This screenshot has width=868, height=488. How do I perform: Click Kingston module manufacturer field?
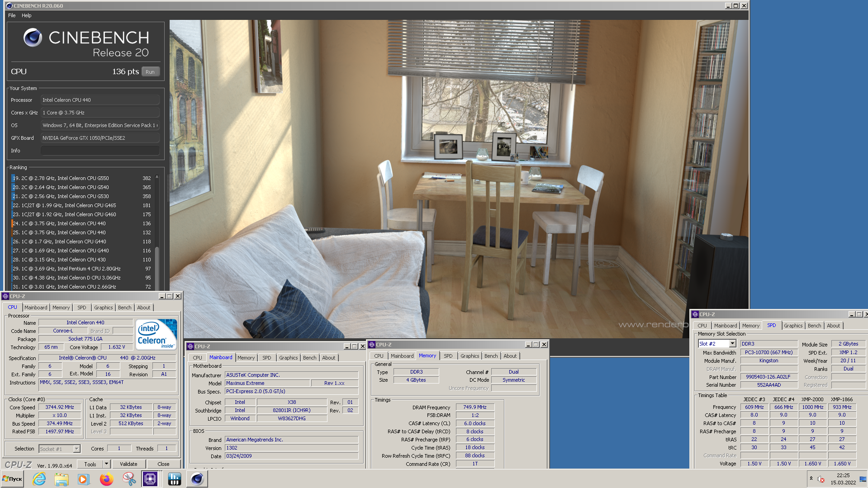coord(768,360)
